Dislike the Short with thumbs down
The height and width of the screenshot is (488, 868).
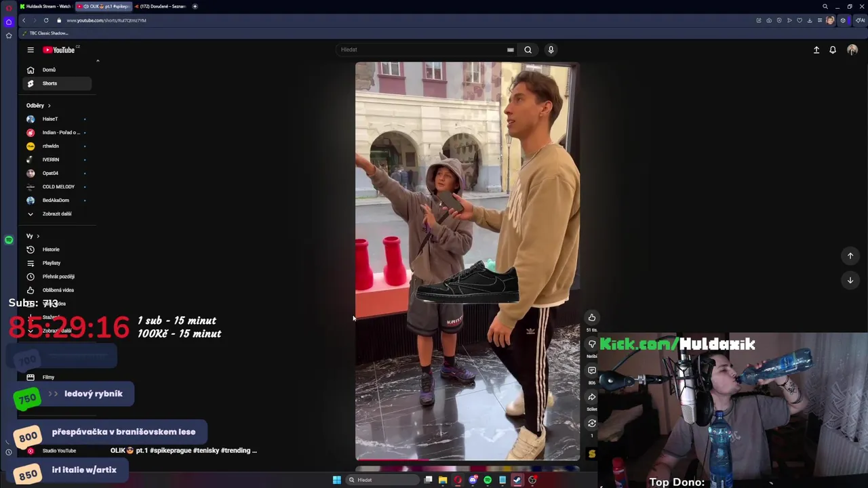pos(592,344)
